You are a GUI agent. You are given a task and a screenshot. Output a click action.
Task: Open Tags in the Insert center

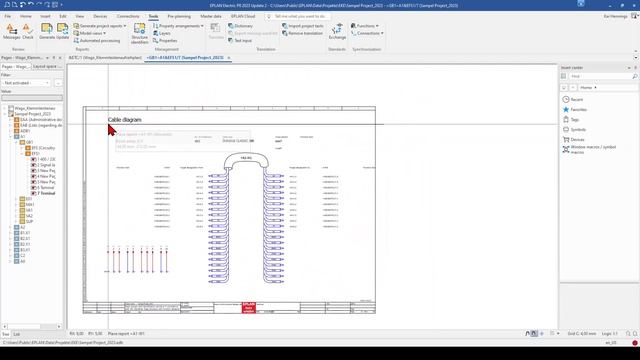click(571, 120)
